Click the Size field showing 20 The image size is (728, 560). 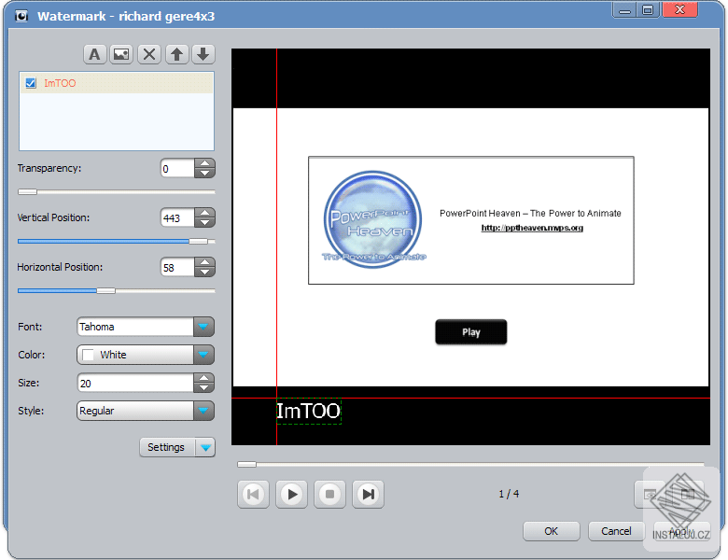[x=135, y=383]
